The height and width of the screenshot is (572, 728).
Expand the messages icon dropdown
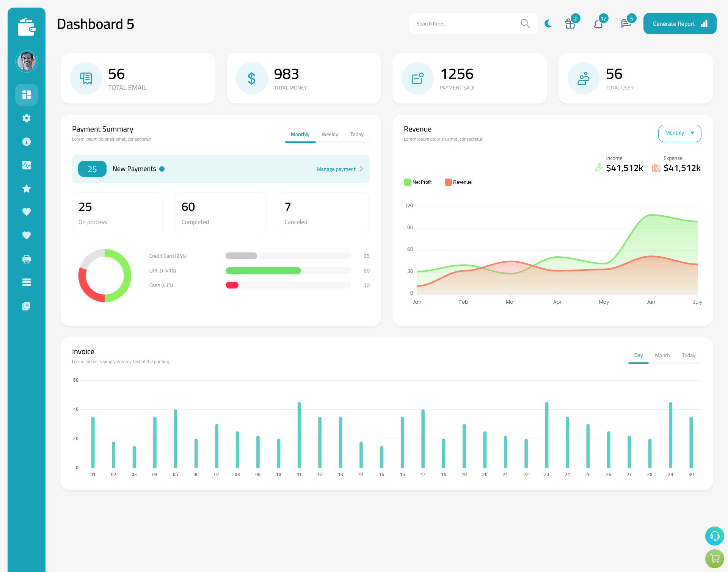tap(626, 23)
